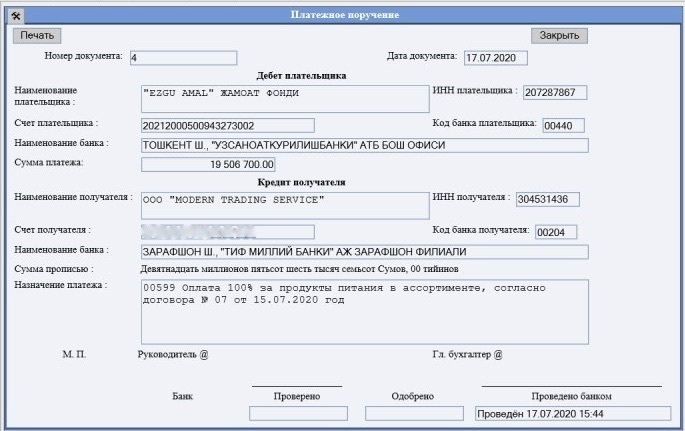The height and width of the screenshot is (431, 685).
Task: Click the Гл. бухгалтер @ label
Action: pos(467,355)
